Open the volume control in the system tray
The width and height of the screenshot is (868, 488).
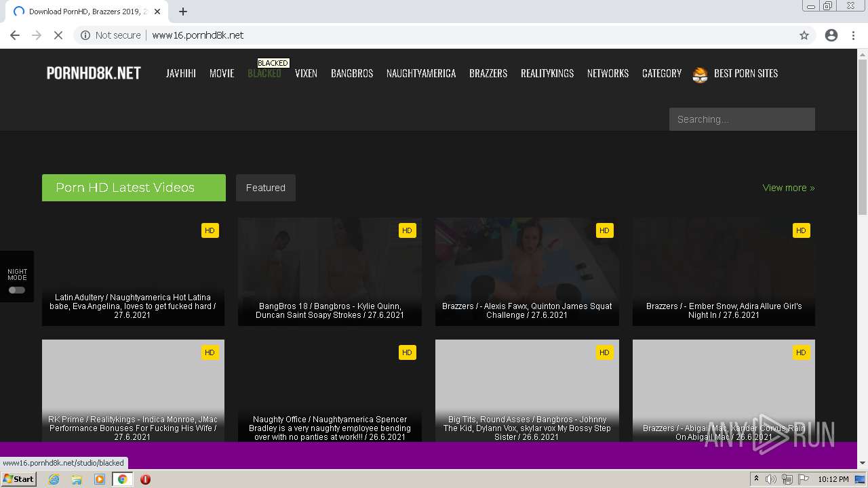[x=771, y=479]
